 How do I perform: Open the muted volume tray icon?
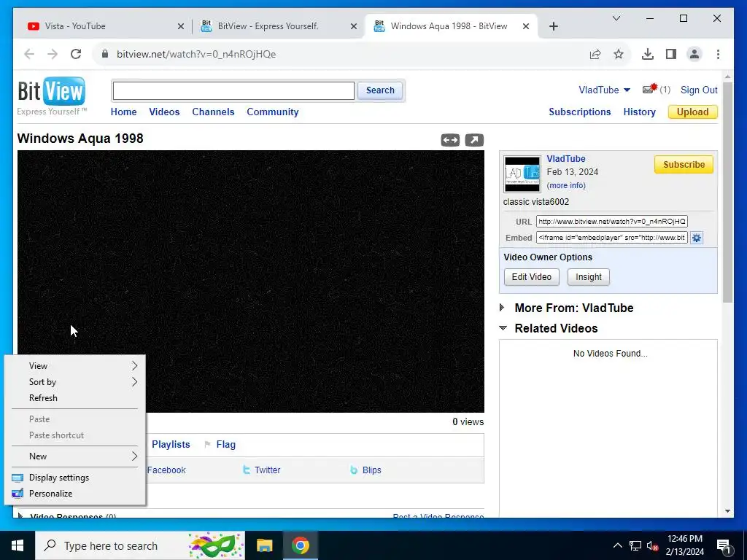tap(652, 545)
